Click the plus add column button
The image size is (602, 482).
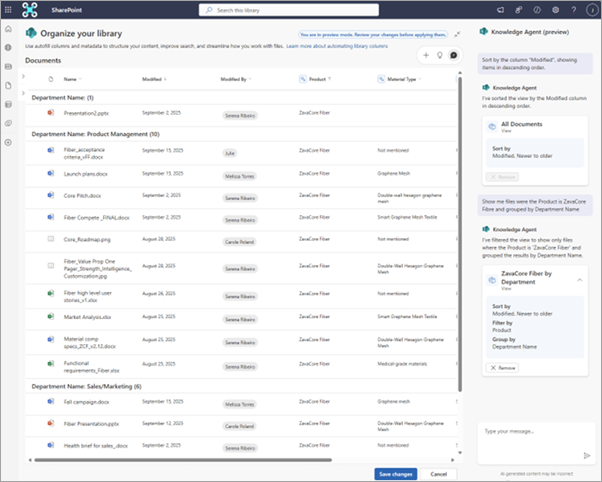click(426, 55)
